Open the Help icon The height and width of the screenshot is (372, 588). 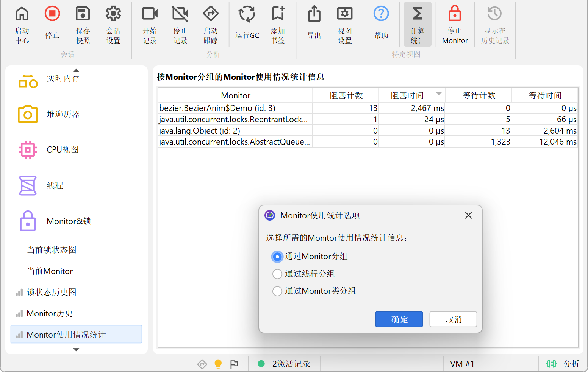[381, 14]
